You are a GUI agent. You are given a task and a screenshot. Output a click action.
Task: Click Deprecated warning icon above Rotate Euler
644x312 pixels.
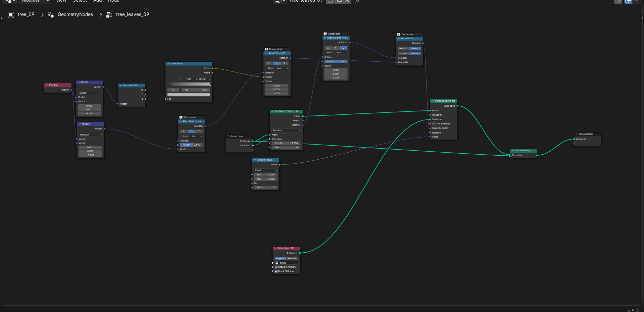(x=399, y=35)
